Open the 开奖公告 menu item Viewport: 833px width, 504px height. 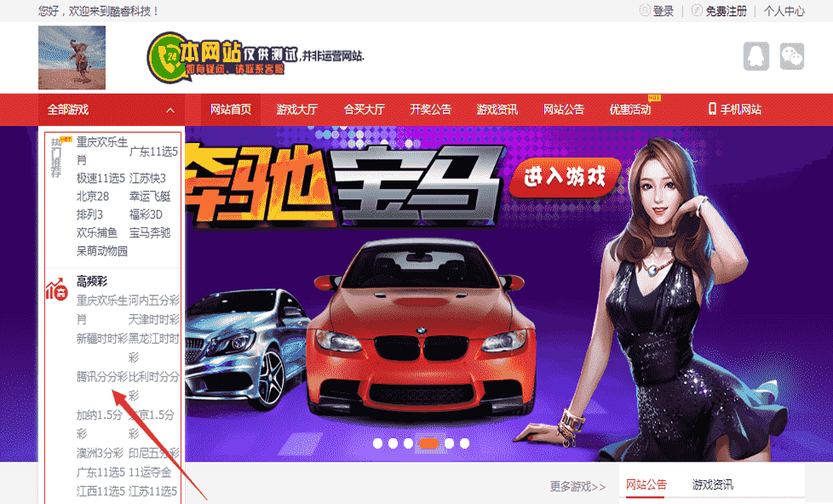pos(429,109)
